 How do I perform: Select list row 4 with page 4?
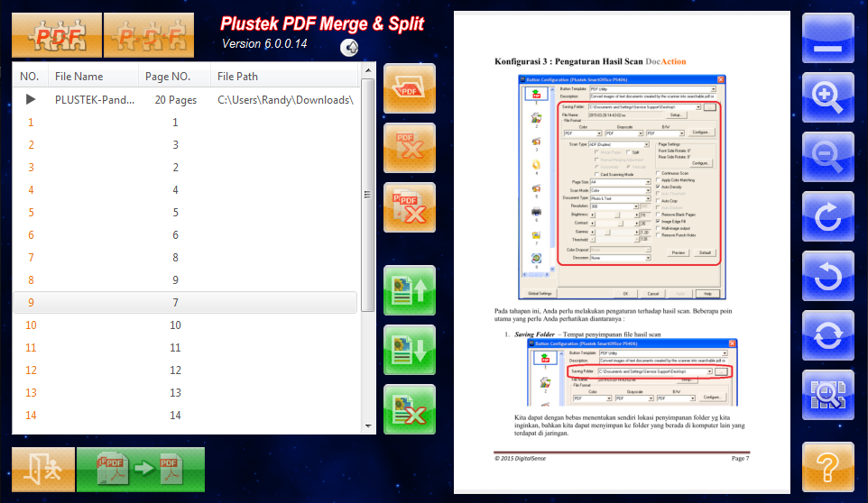186,189
